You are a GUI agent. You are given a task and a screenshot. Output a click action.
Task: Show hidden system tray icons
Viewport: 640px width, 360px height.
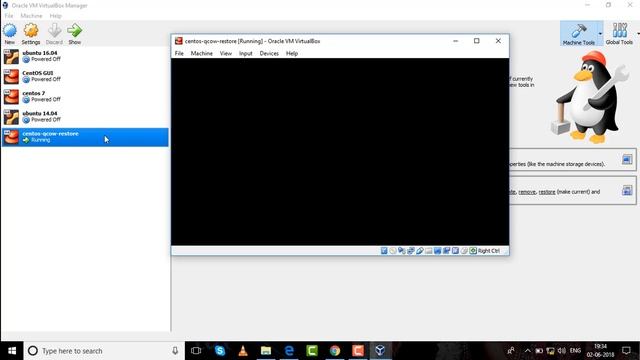point(527,351)
